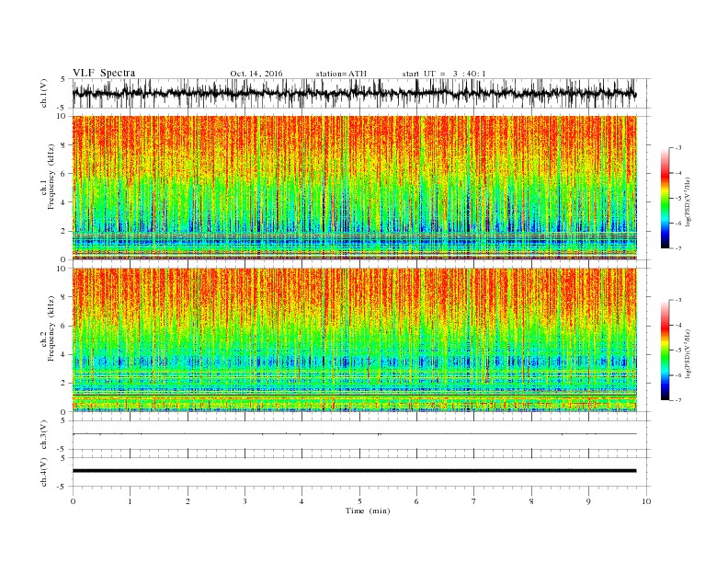Click the ch.1 "Frequency (kHz)" axis label
728x563 pixels.
click(51, 177)
